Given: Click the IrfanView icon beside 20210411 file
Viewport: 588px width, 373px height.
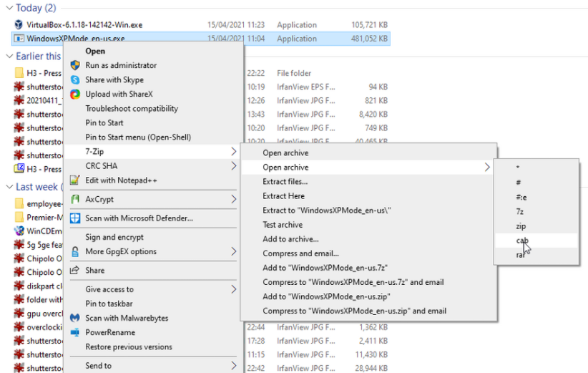Looking at the screenshot, I should pyautogui.click(x=19, y=100).
